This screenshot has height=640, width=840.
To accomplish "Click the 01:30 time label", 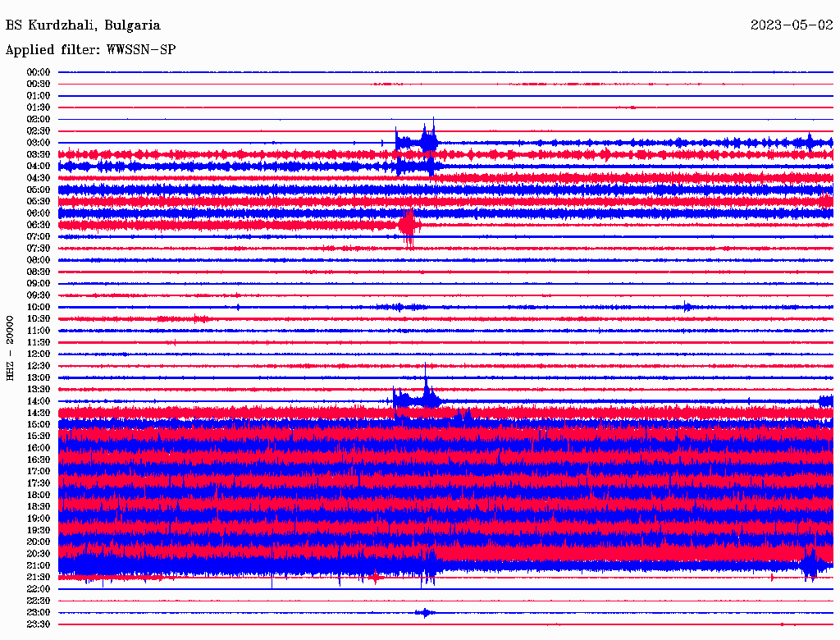I will click(x=39, y=107).
